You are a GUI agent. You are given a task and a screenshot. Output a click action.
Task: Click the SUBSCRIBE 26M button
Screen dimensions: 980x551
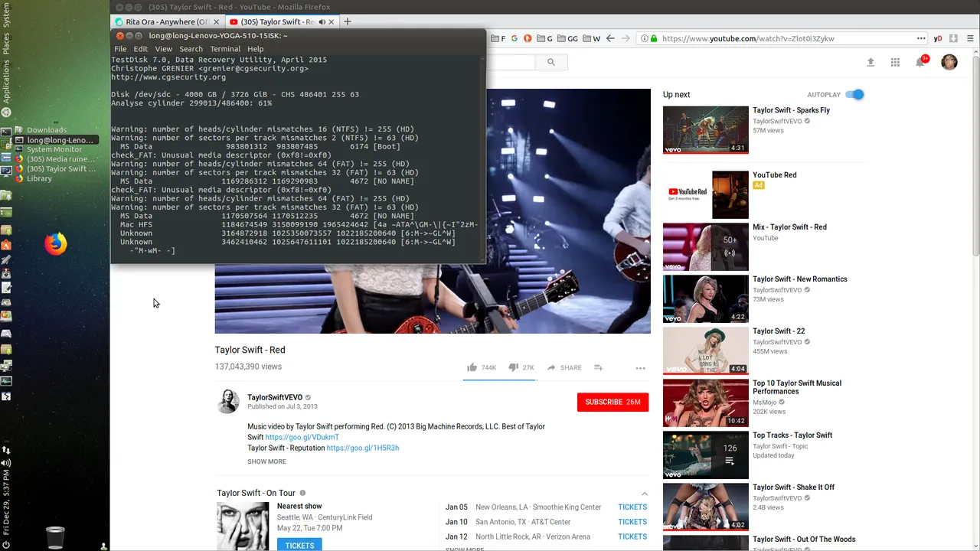(x=612, y=402)
